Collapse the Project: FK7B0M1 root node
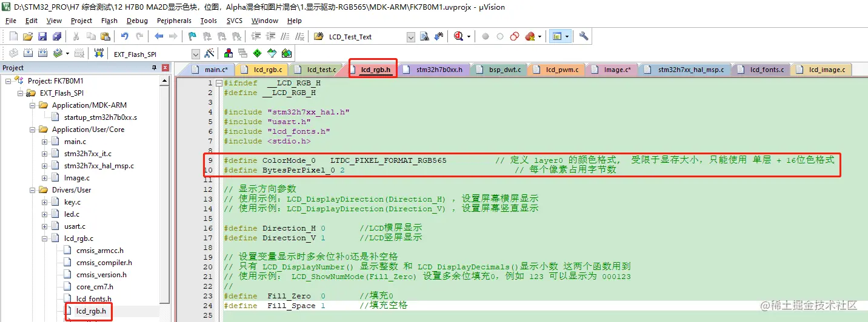Screen dimensions: 868x322 click(8, 81)
